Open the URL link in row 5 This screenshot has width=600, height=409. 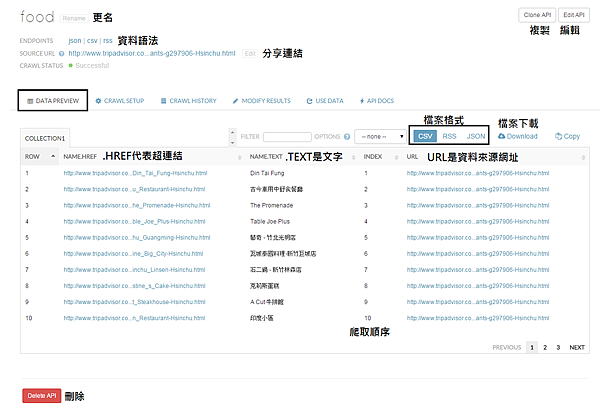(x=478, y=238)
